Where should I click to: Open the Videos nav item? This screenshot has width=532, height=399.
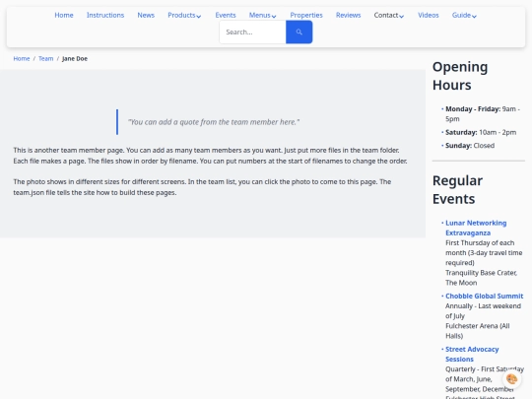pyautogui.click(x=429, y=15)
